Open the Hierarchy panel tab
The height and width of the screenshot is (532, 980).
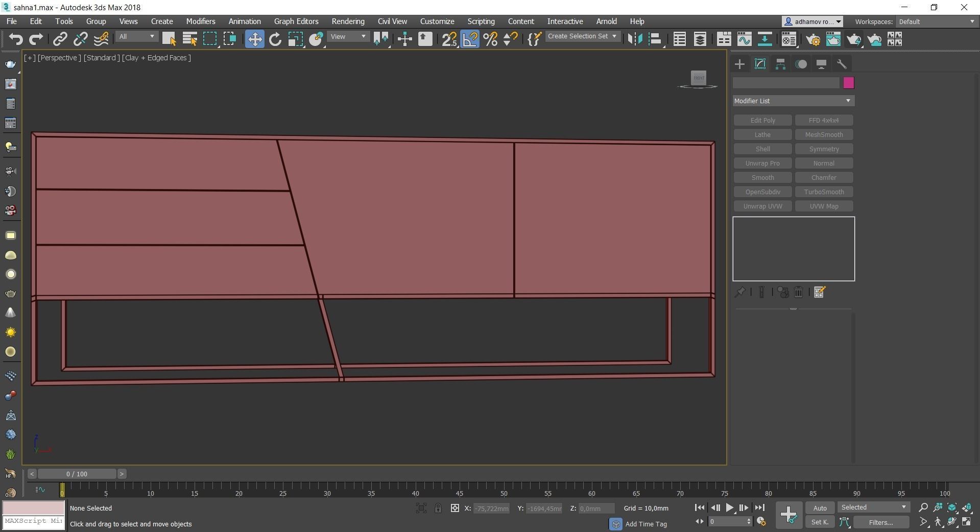click(780, 64)
